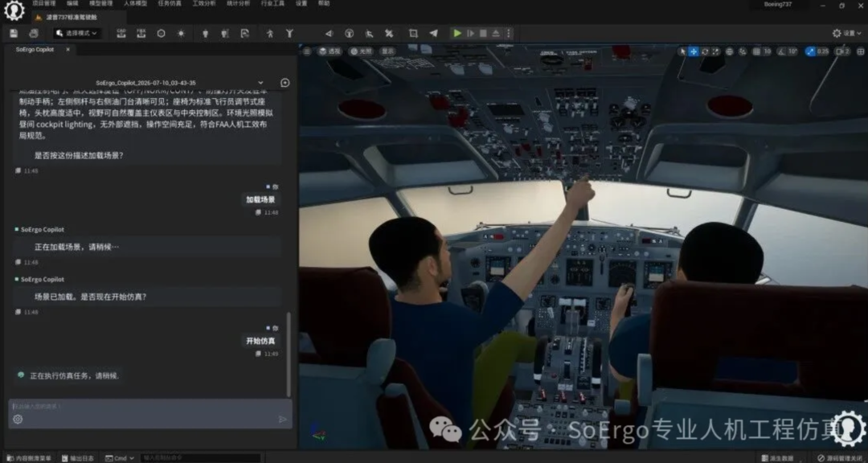Toggle the world/local coordinate globe icon

pyautogui.click(x=730, y=51)
